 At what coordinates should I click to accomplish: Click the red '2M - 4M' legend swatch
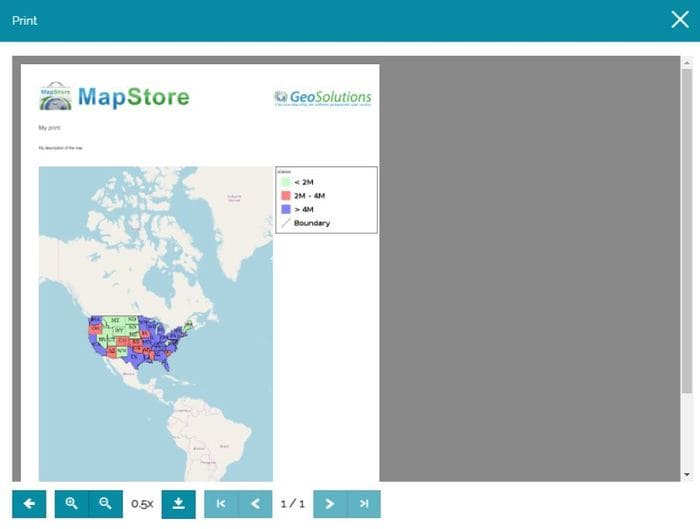(285, 196)
